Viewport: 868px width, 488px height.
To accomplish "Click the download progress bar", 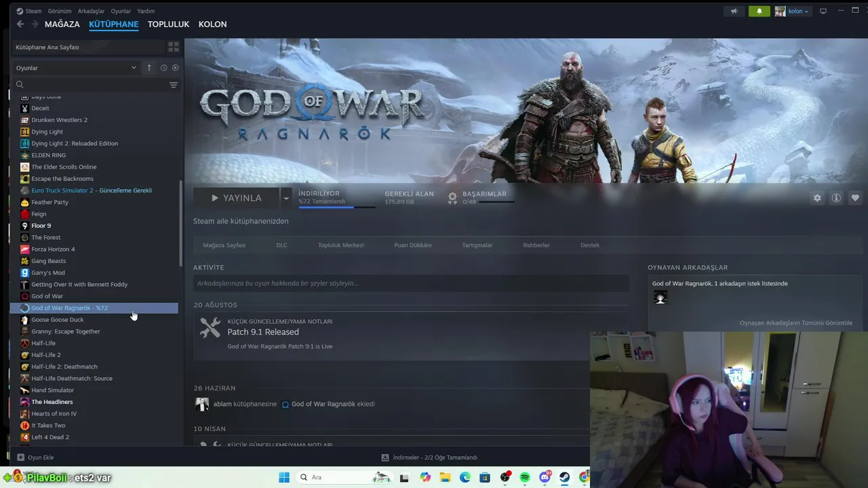I will click(x=337, y=207).
